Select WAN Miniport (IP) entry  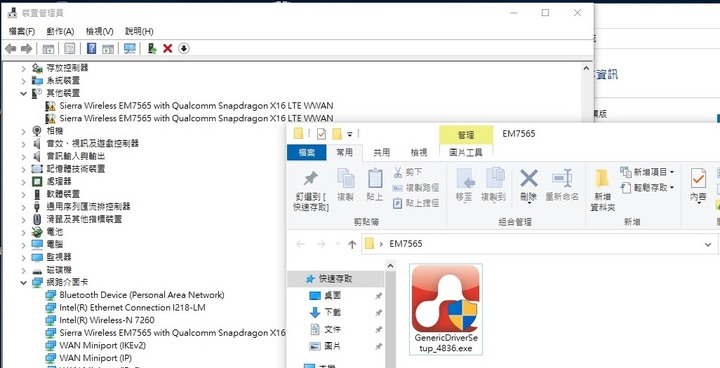pyautogui.click(x=96, y=358)
